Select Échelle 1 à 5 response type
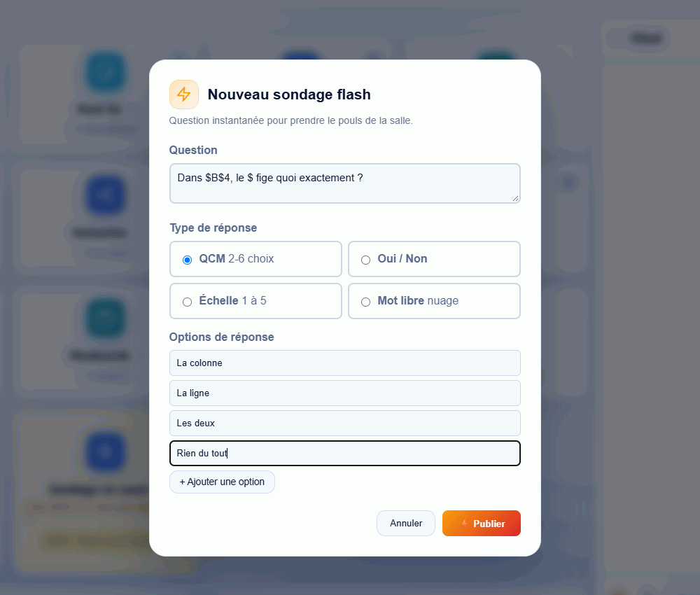This screenshot has width=700, height=595. pos(255,301)
